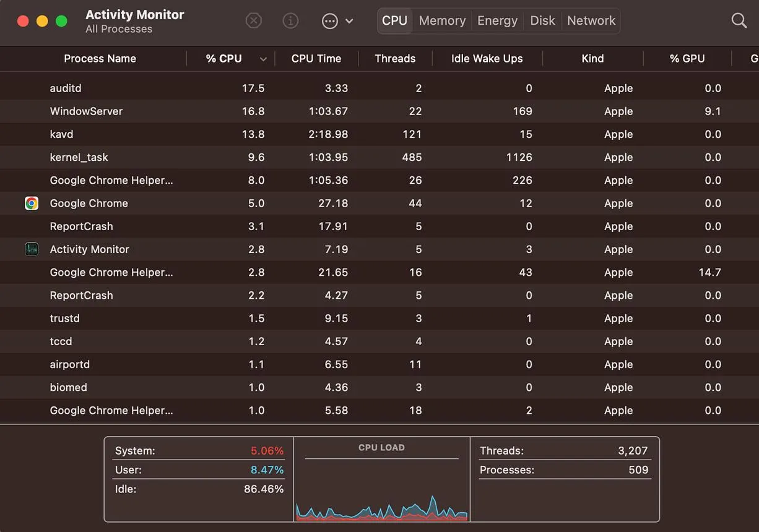Select Google Chrome Helper using 8.0% CPU
The width and height of the screenshot is (759, 532).
point(379,180)
